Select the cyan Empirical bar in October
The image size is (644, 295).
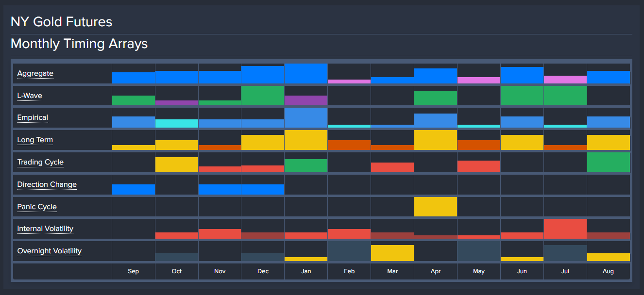[177, 124]
